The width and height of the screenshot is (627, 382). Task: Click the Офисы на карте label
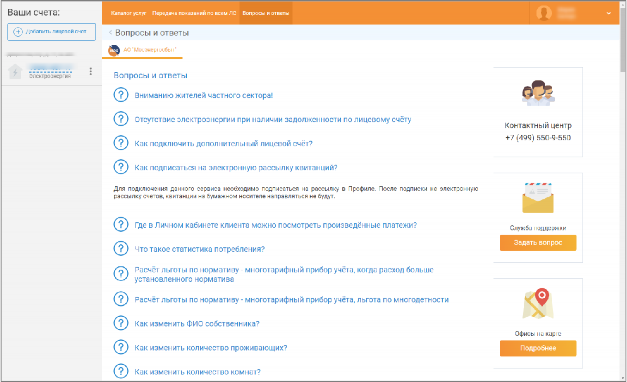pos(538,334)
